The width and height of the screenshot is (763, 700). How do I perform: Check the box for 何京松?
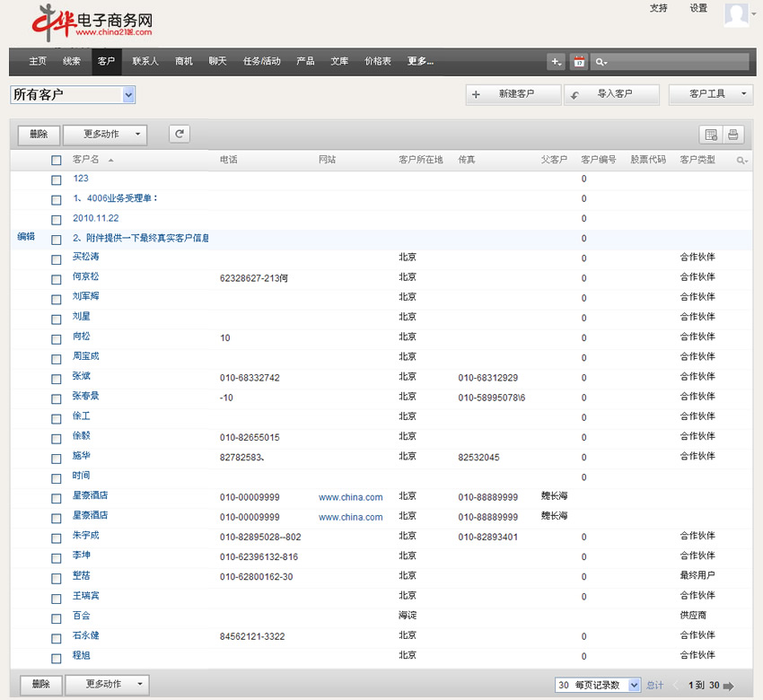pyautogui.click(x=57, y=279)
